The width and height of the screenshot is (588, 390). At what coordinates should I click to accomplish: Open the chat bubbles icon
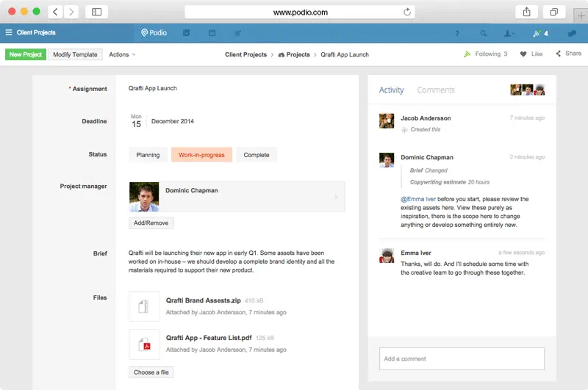571,33
